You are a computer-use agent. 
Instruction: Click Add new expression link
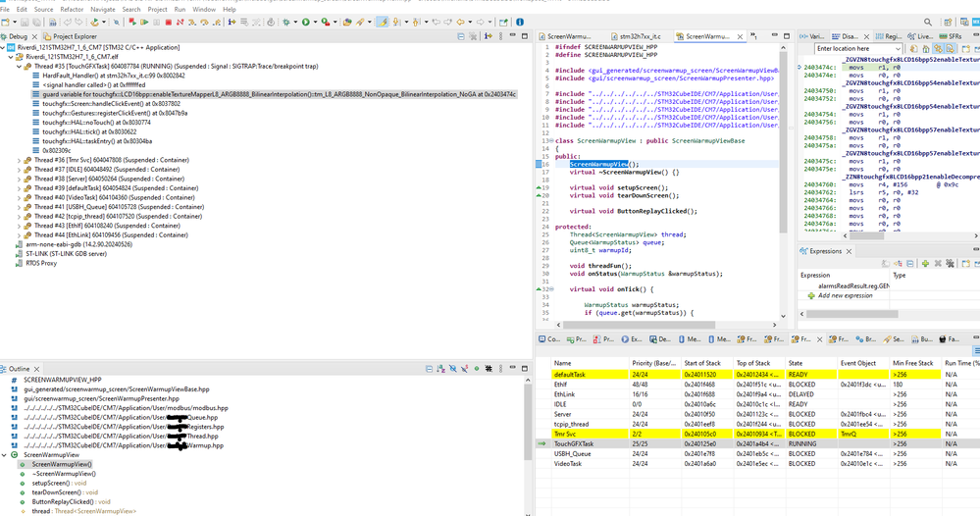(x=845, y=295)
